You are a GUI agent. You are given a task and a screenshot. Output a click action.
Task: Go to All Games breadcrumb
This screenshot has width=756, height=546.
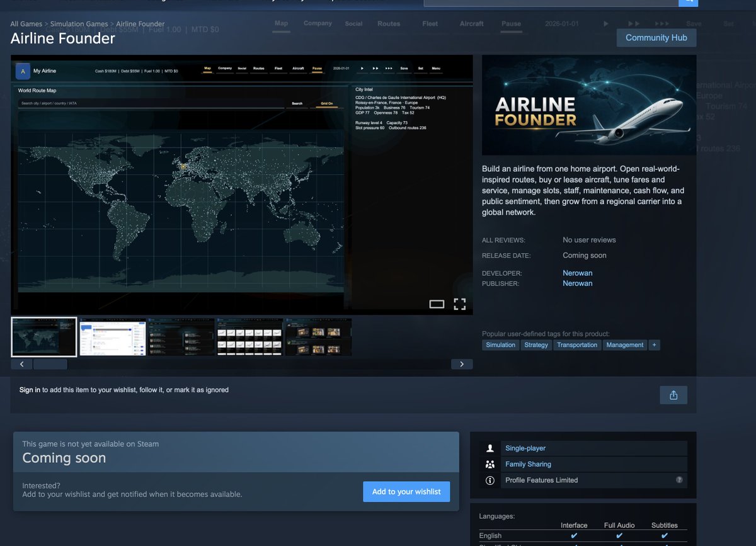tap(26, 24)
